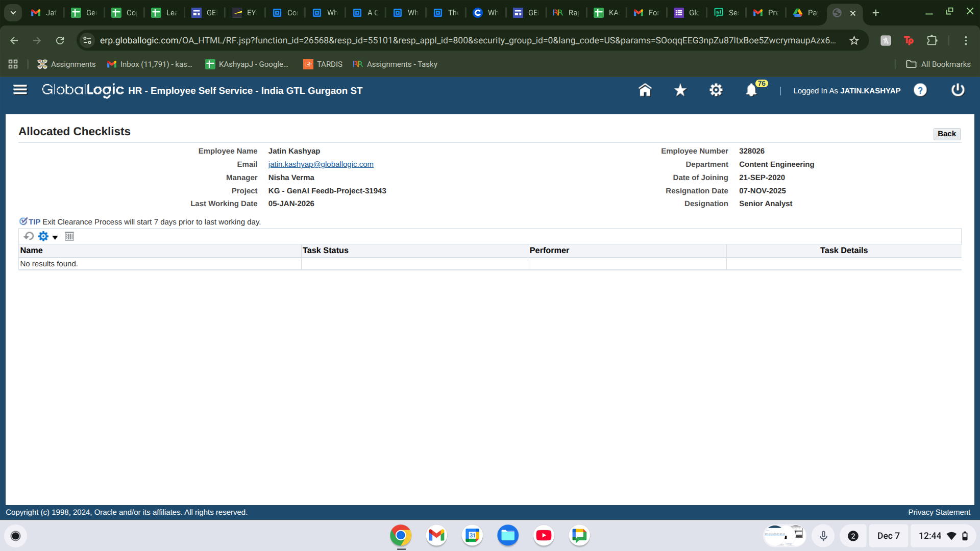The image size is (980, 551).
Task: Open Assignments - Tasky bookmark
Action: point(395,64)
